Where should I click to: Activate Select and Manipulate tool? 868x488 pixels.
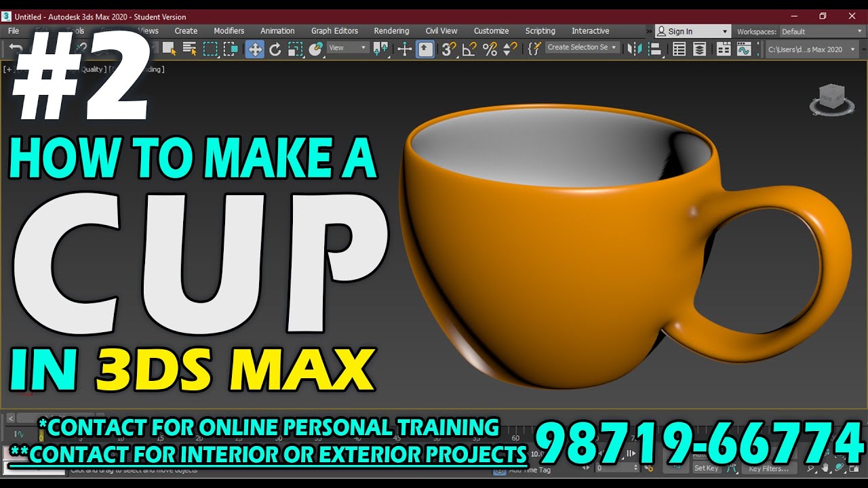pyautogui.click(x=405, y=49)
